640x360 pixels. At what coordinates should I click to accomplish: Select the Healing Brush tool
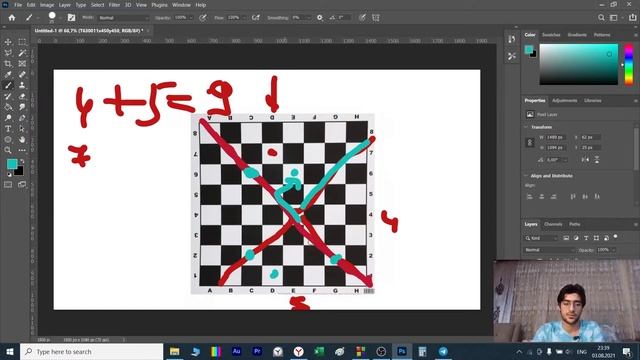pyautogui.click(x=22, y=74)
